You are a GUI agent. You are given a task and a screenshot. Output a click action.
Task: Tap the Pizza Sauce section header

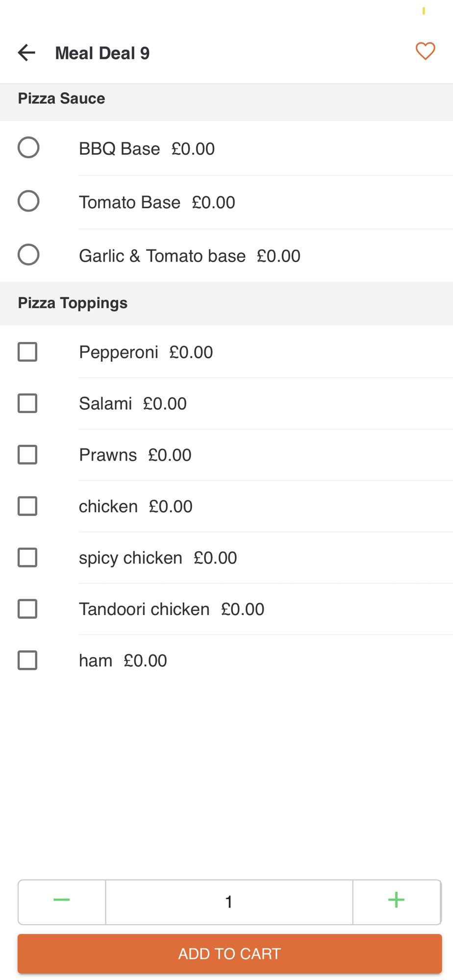pos(226,101)
